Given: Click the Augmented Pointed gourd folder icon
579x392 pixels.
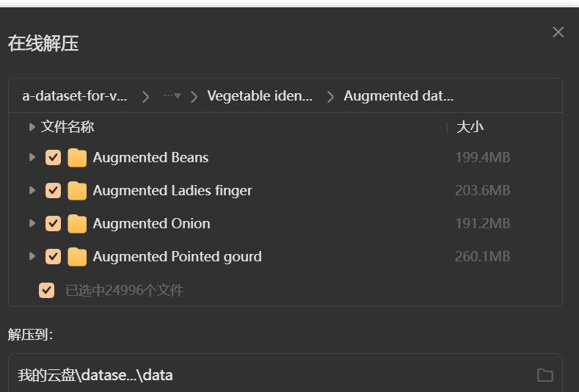Looking at the screenshot, I should coord(77,257).
